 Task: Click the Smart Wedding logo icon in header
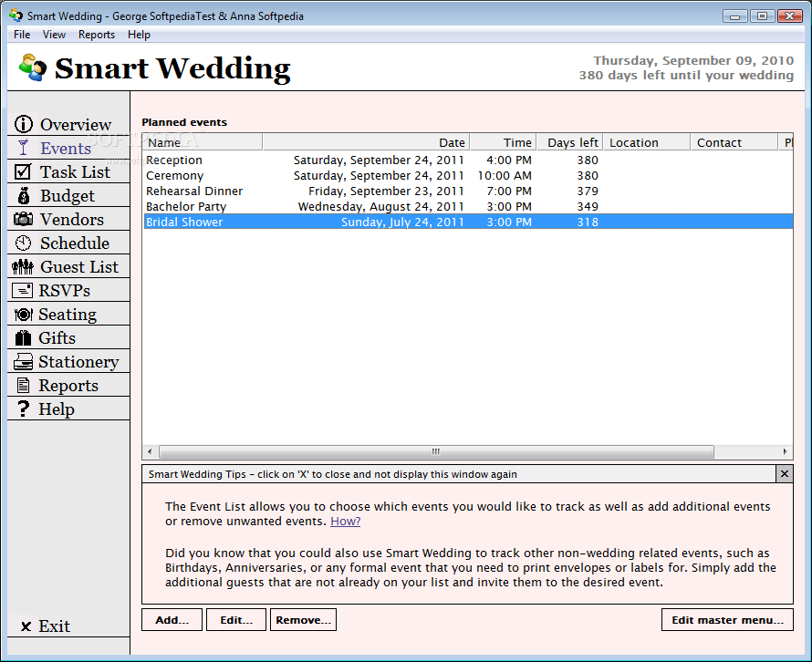32,67
